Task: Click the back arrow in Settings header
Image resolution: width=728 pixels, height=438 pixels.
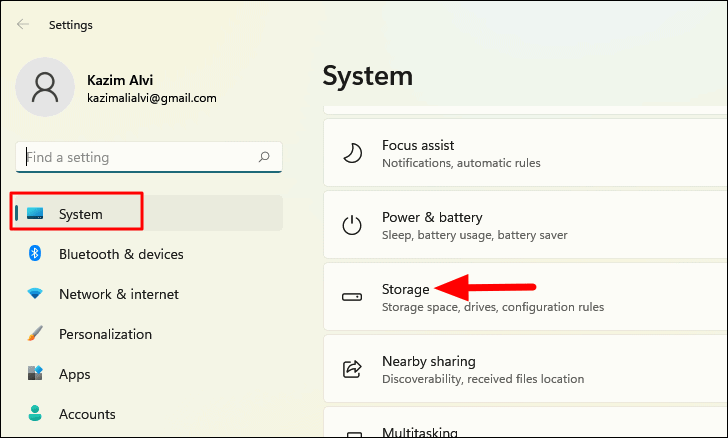Action: (x=23, y=24)
